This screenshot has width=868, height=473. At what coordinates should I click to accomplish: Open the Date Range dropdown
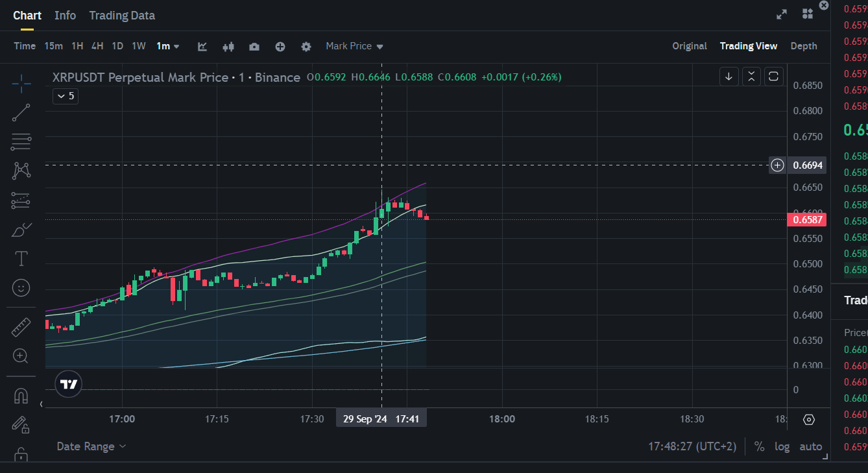click(91, 446)
